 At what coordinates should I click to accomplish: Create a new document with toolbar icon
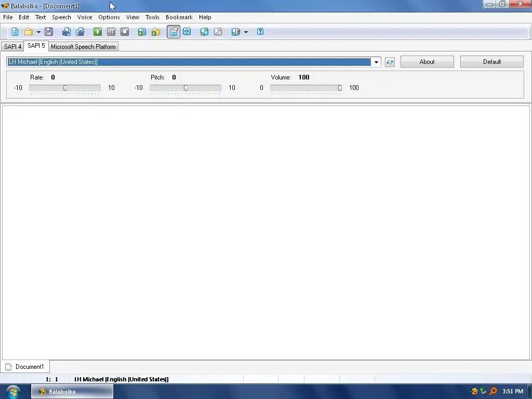pyautogui.click(x=15, y=32)
